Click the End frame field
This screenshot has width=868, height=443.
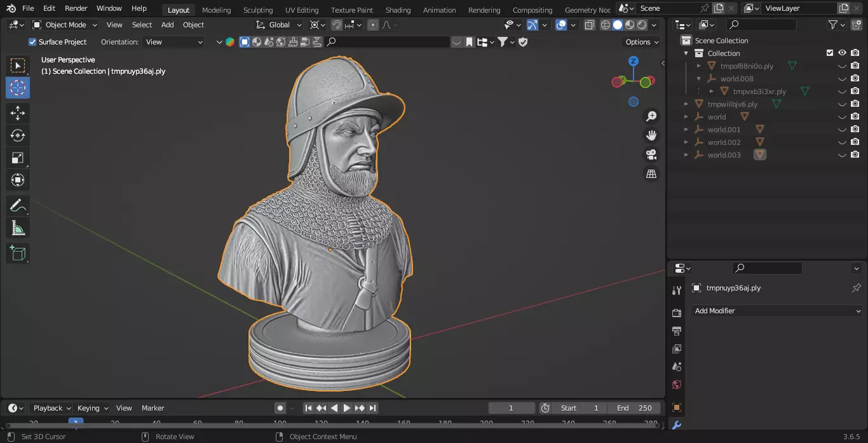(634, 408)
